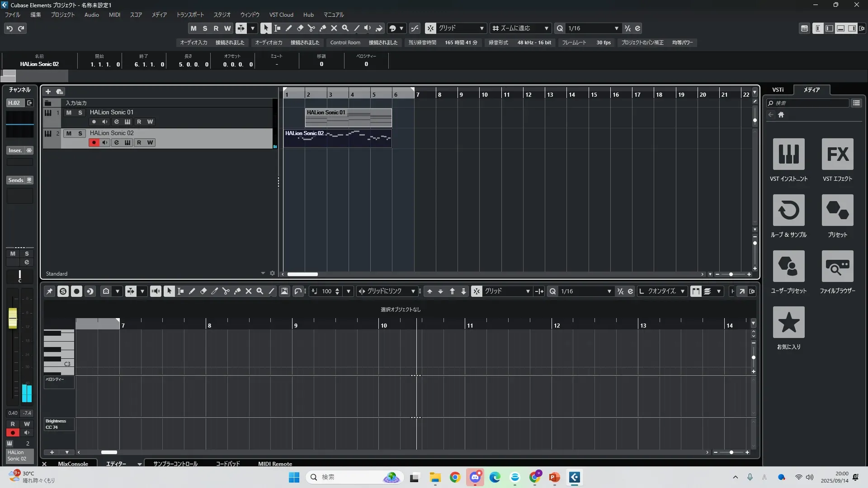The image size is (868, 488).
Task: Click the Undo button
Action: click(x=9, y=28)
